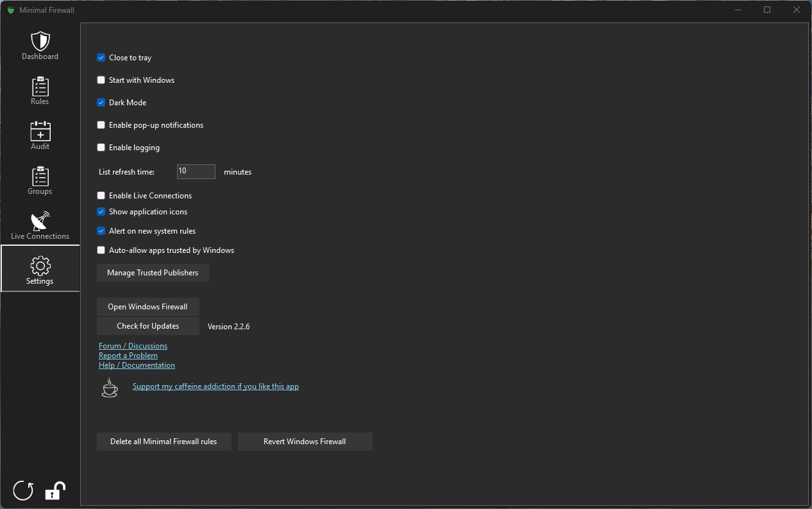
Task: Open the Audit calendar icon
Action: [40, 132]
